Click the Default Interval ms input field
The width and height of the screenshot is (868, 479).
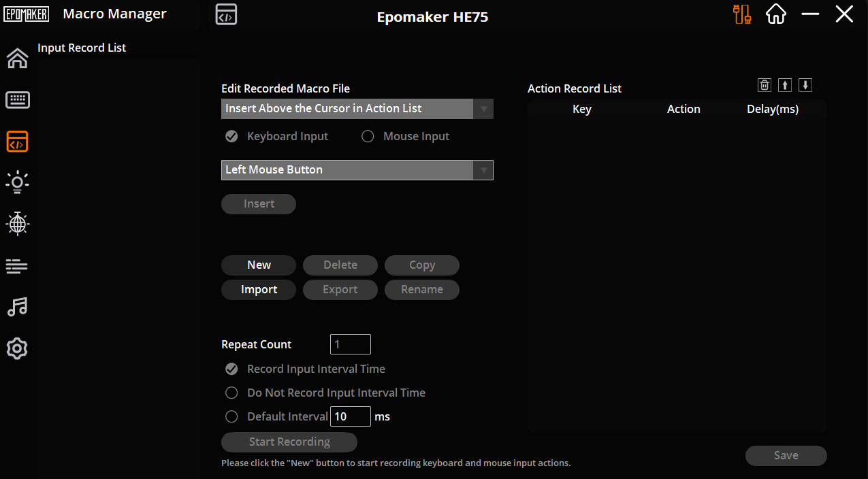pos(350,416)
